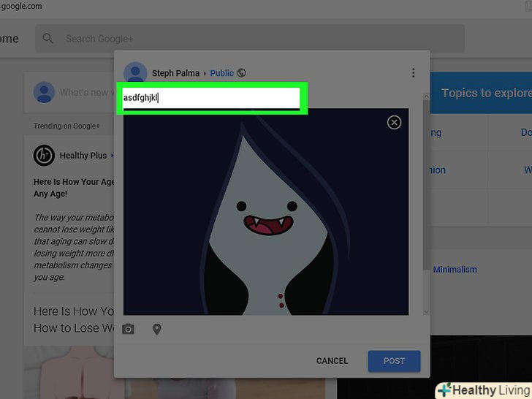
Task: Click the What's new input box
Action: (x=69, y=92)
